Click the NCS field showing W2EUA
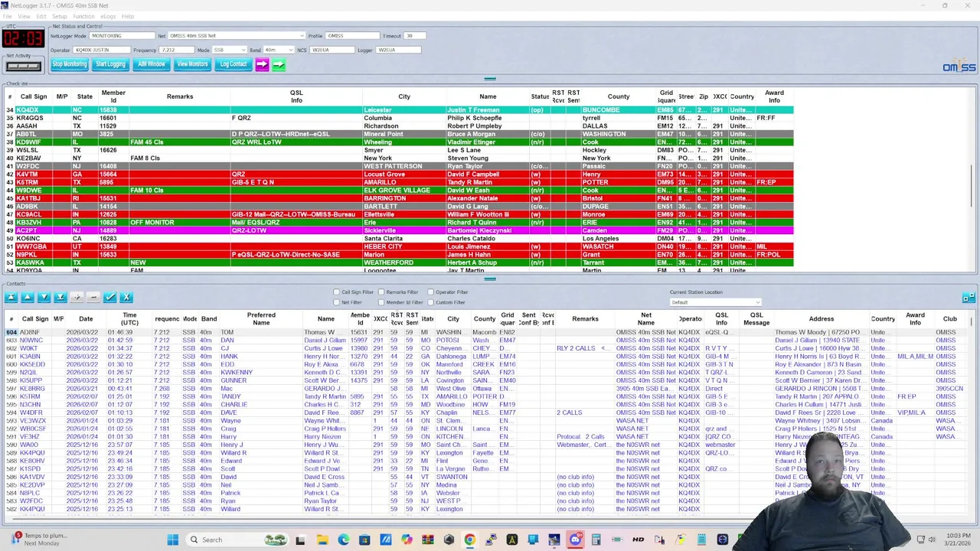The width and height of the screenshot is (980, 551). pos(332,50)
